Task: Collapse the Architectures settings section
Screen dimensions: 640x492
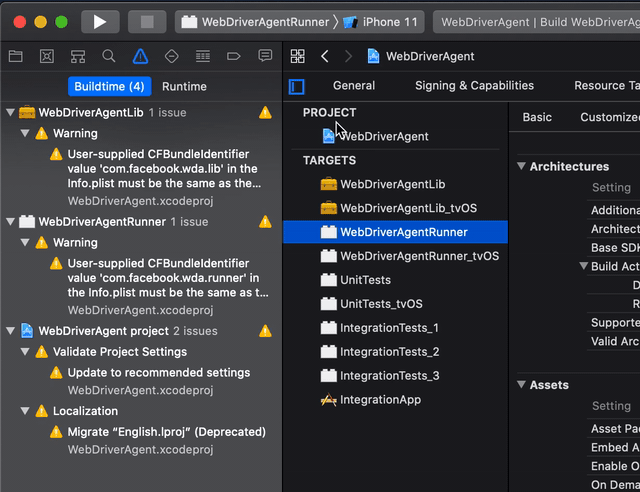Action: (x=521, y=166)
